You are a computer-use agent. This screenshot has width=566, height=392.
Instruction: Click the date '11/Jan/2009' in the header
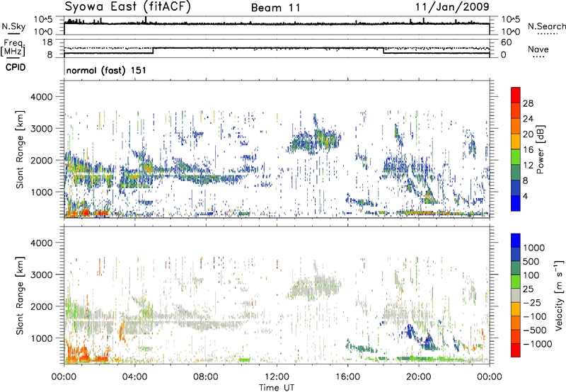452,6
